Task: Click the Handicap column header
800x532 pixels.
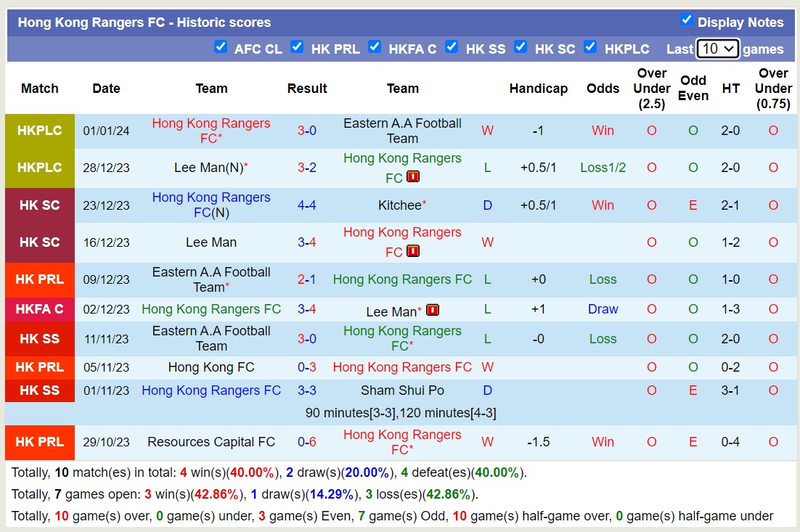Action: point(538,89)
